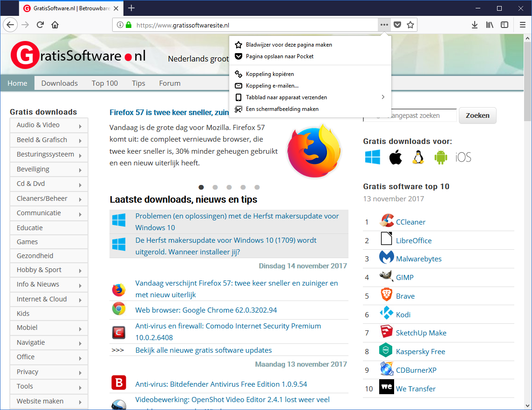The width and height of the screenshot is (532, 410).
Task: Click the Windows logo downloads icon
Action: point(372,157)
